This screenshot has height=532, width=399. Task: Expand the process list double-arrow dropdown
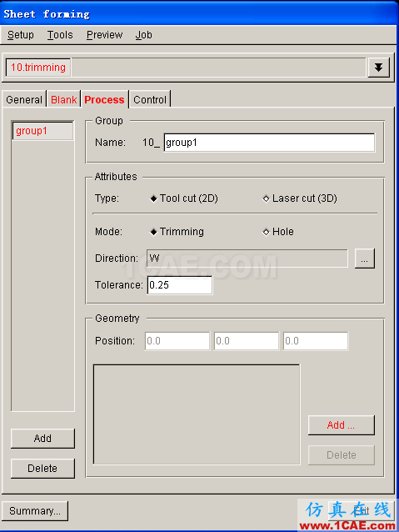click(379, 68)
